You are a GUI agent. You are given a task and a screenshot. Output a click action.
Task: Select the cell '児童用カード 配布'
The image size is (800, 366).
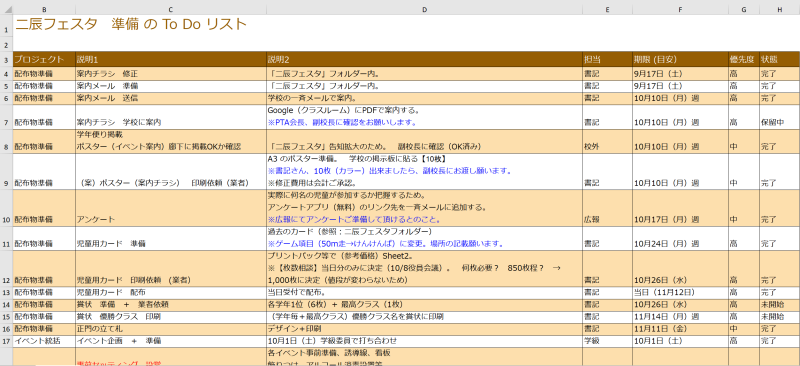pyautogui.click(x=171, y=293)
